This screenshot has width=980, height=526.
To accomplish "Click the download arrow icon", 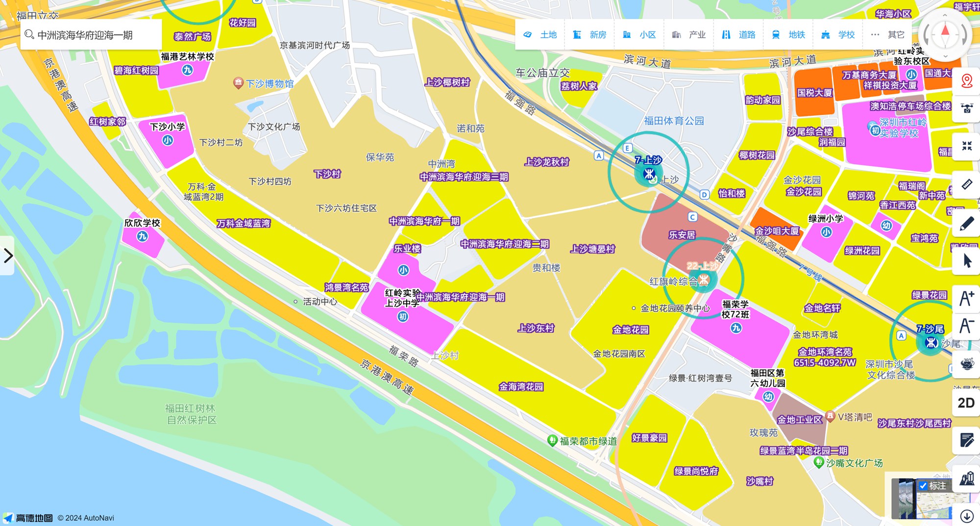I will (x=966, y=516).
